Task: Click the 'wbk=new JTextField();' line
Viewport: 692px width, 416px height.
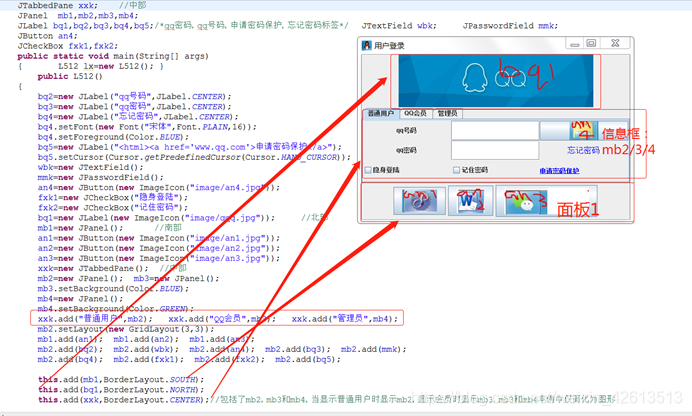Action: click(90, 167)
